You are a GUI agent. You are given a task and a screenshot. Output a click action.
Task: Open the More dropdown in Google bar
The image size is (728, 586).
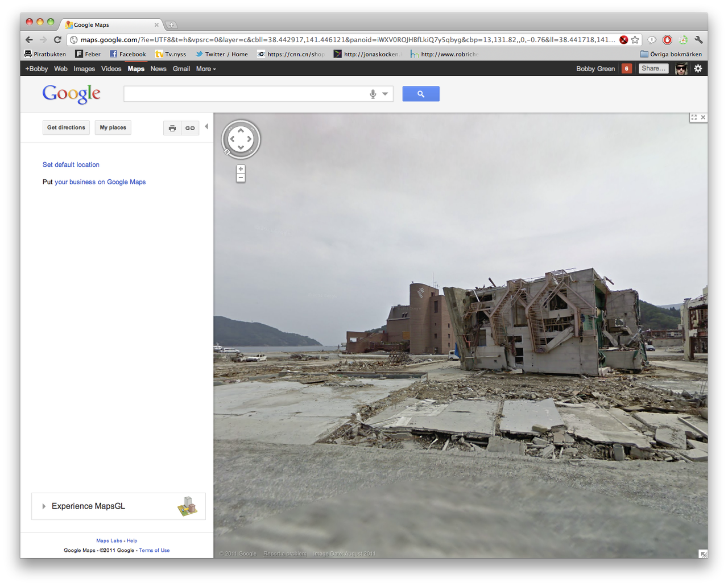206,69
